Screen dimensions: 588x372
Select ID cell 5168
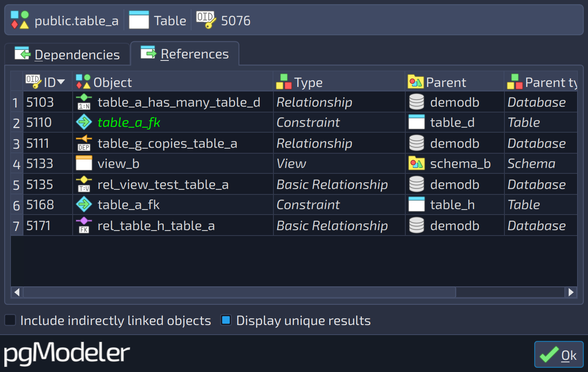[x=48, y=204]
